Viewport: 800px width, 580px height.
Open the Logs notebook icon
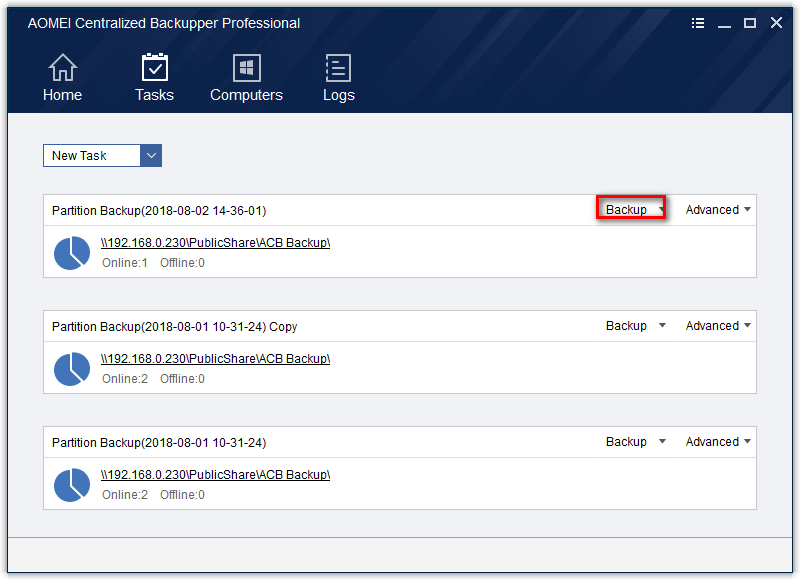(x=338, y=68)
